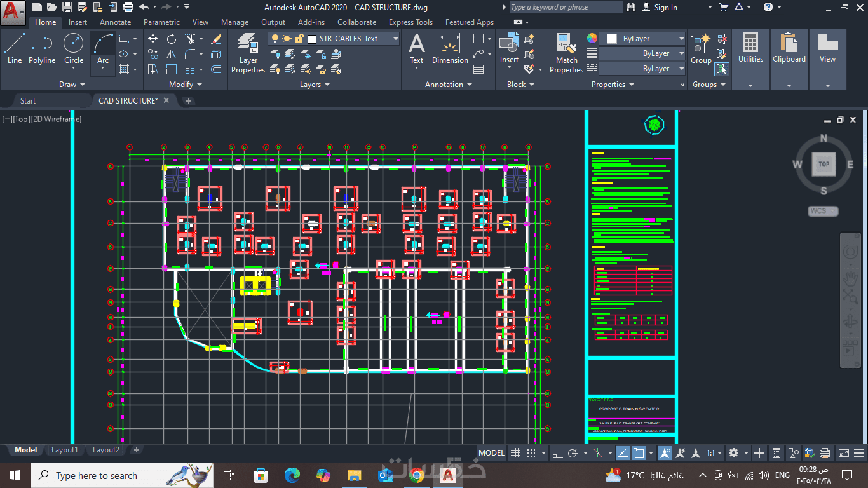Switch to the Annotate ribbon tab
Screen dimensions: 868x488
(115, 22)
